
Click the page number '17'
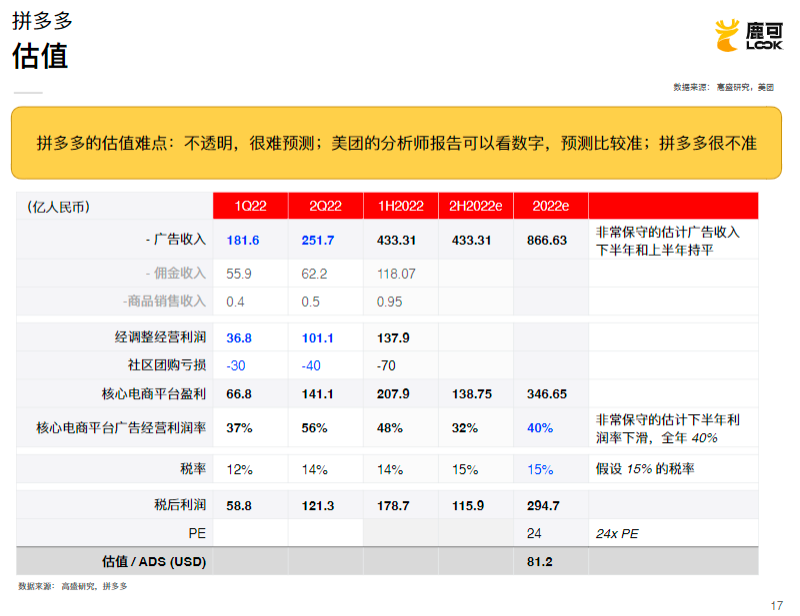[x=777, y=606]
